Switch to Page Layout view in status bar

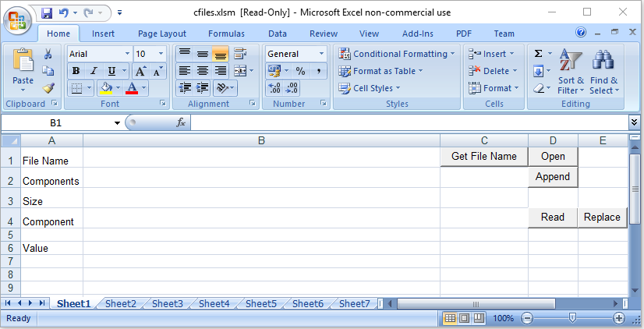[464, 318]
